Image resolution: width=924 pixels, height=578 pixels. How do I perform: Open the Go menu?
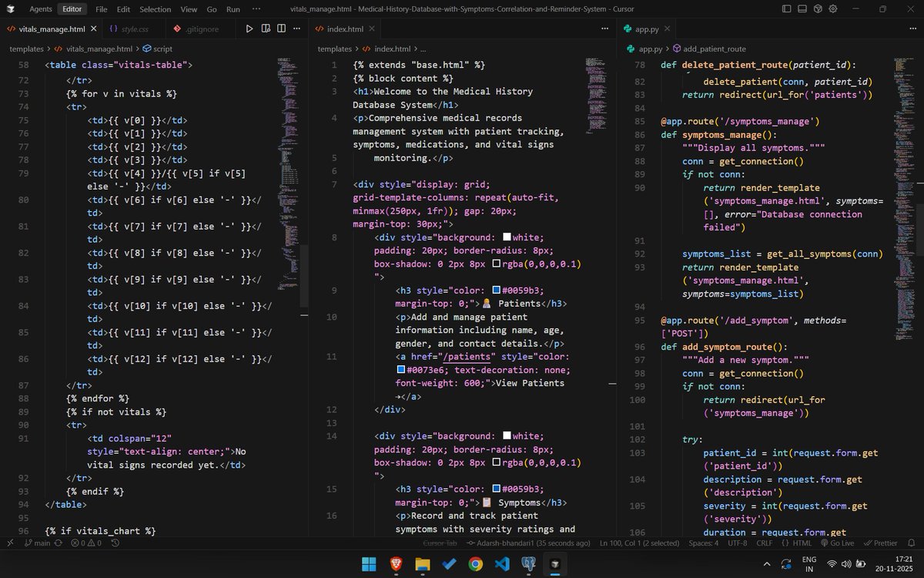(x=212, y=9)
